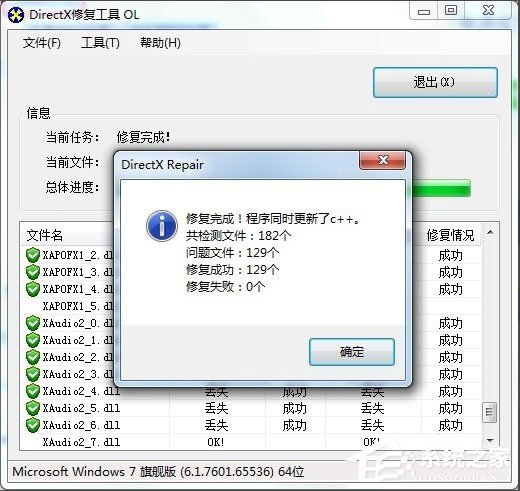Click the scrollbar down arrow in file list

490,441
